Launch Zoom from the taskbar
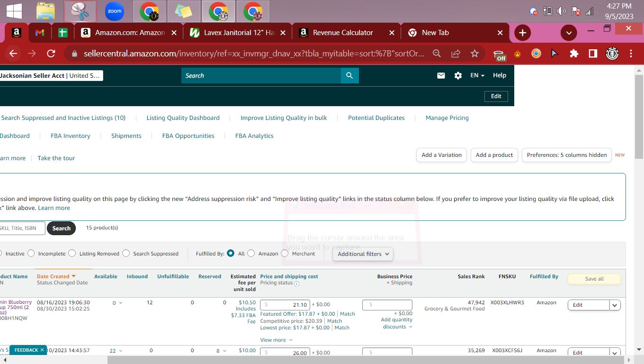 tap(115, 11)
